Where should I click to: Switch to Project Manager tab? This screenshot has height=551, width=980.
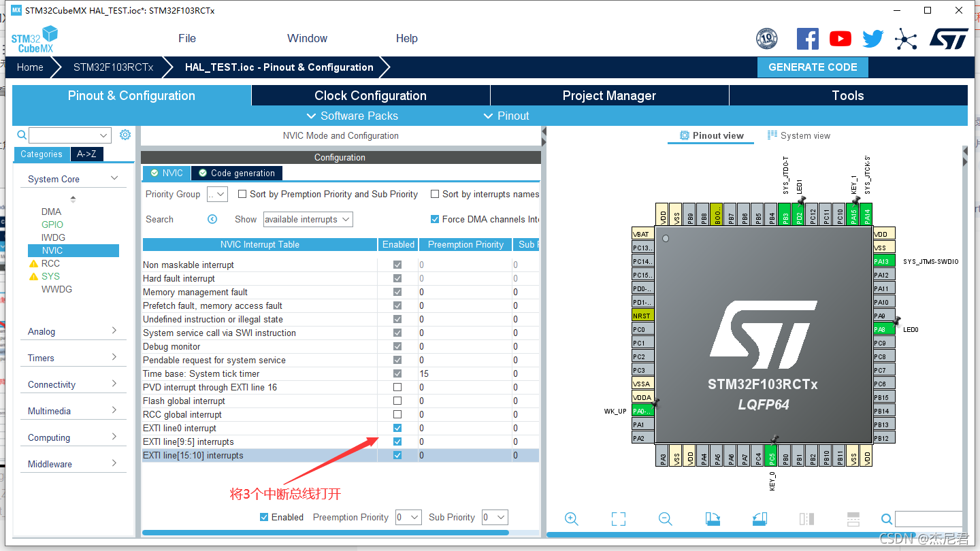(x=609, y=95)
